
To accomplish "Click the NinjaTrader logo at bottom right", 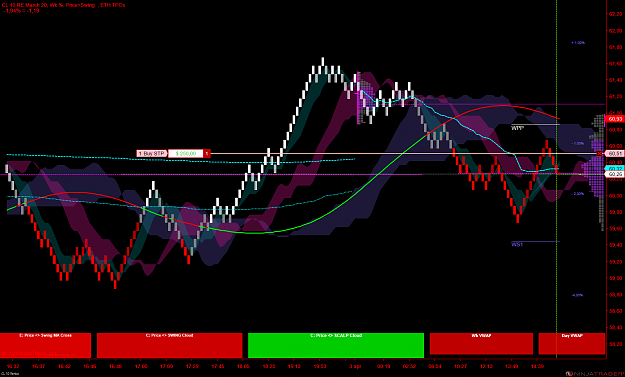I will pos(594,373).
